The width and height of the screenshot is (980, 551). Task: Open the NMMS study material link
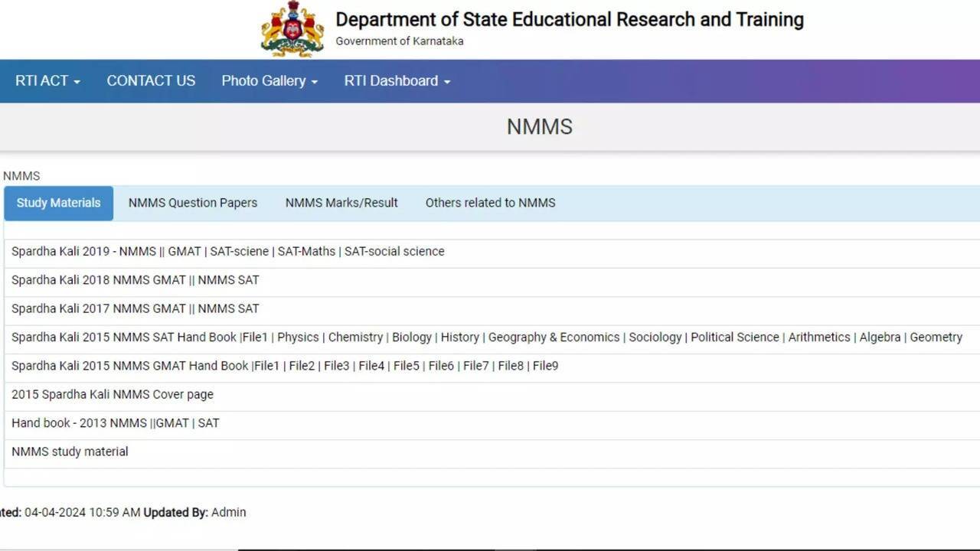[70, 452]
